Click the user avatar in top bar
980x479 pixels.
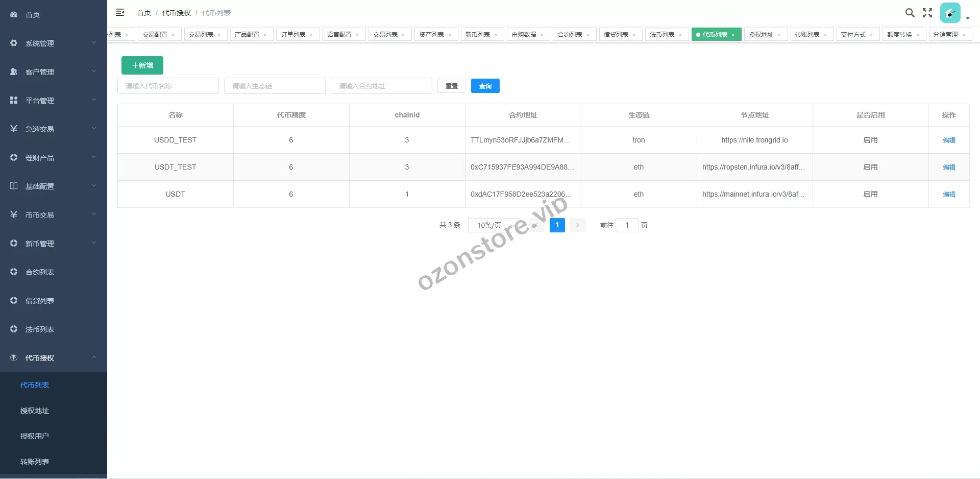tap(950, 12)
